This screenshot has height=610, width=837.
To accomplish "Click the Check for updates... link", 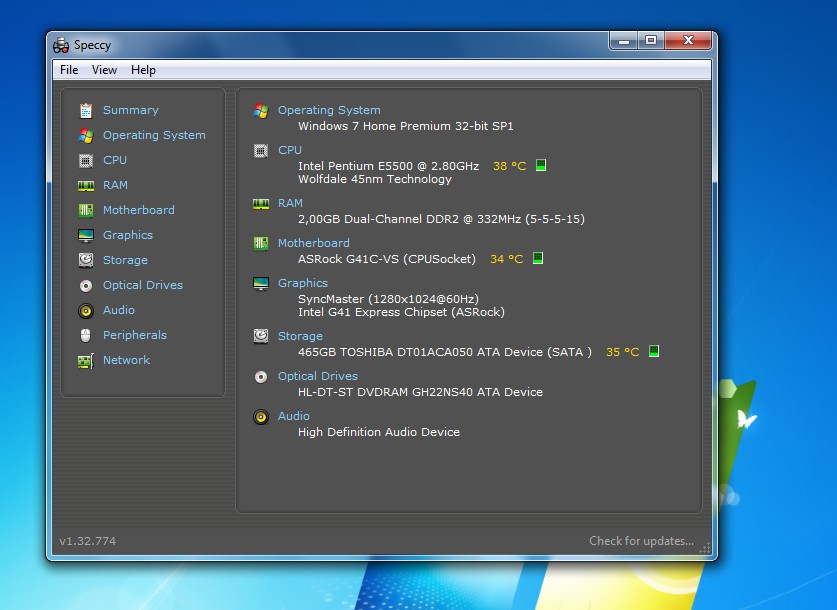I will (641, 541).
